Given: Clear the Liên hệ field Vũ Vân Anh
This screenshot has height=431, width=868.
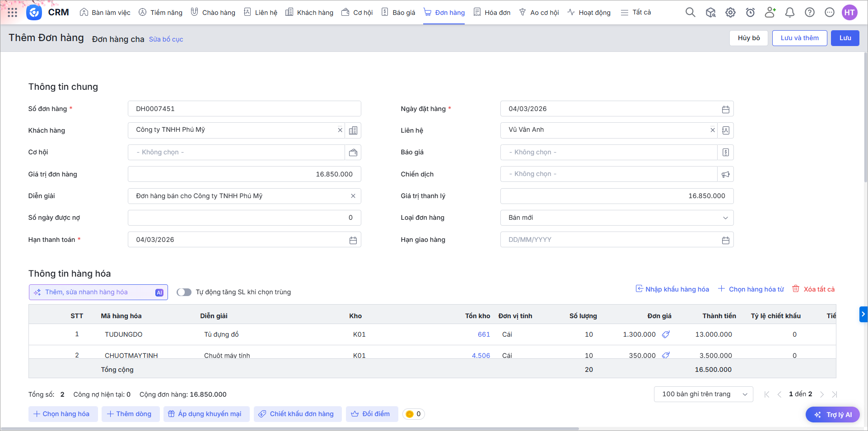Looking at the screenshot, I should (712, 130).
